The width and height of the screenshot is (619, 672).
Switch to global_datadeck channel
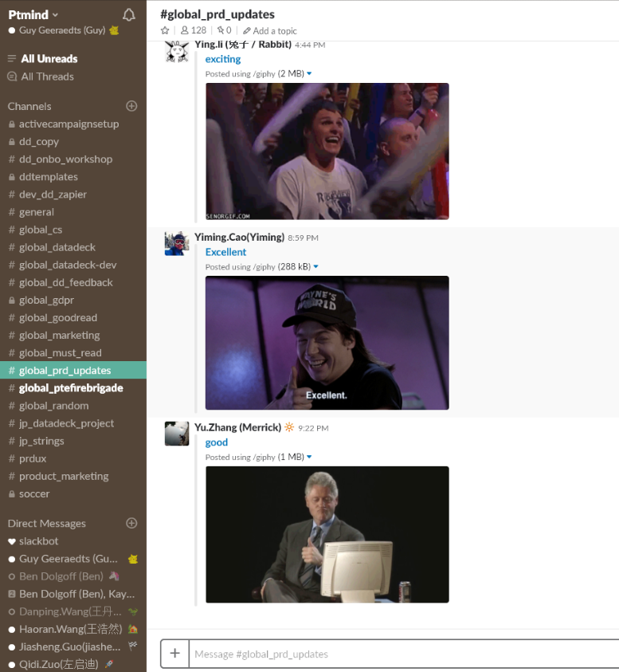tap(73, 247)
